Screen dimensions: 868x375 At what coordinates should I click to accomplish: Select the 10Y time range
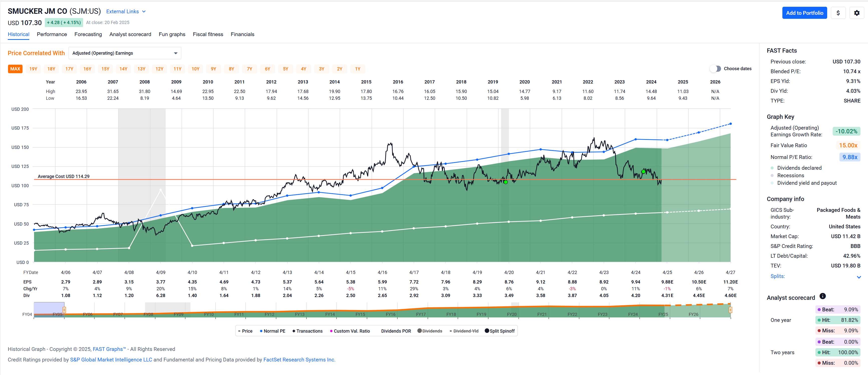point(196,69)
